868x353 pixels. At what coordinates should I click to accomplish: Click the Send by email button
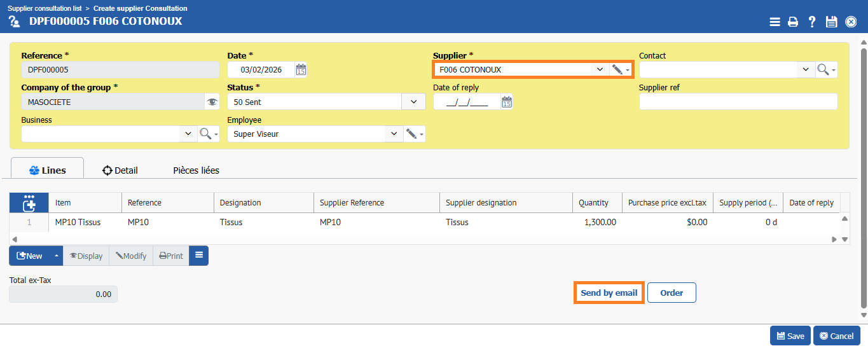pos(609,293)
